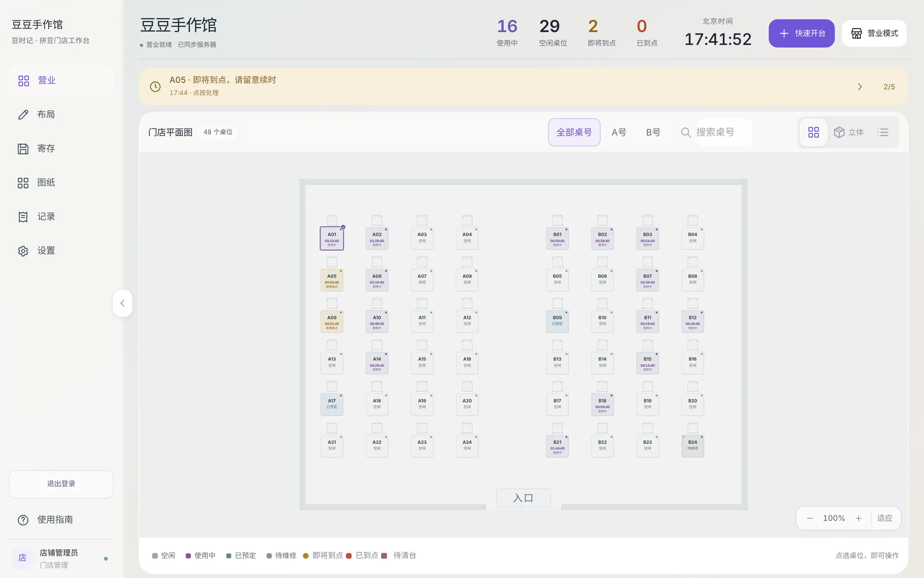Switch to 立体 3D view

point(849,133)
